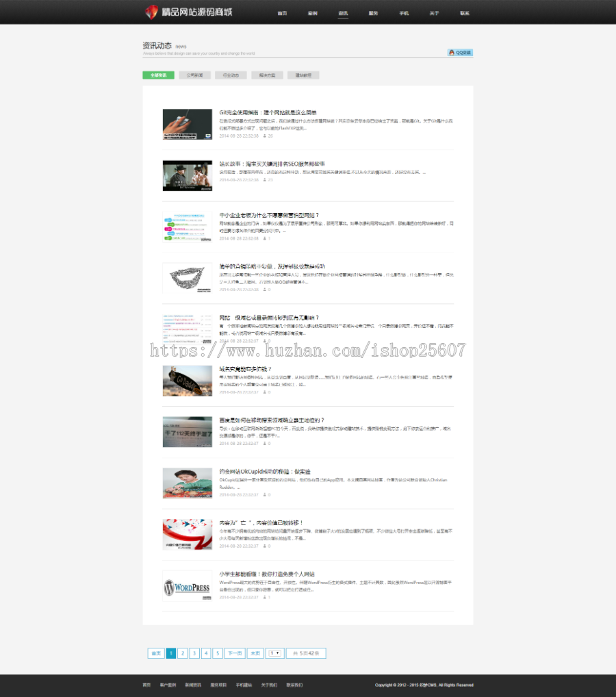This screenshot has height=697, width=616.
Task: Open the 站长故事 SEO article thumbnail
Action: (187, 175)
